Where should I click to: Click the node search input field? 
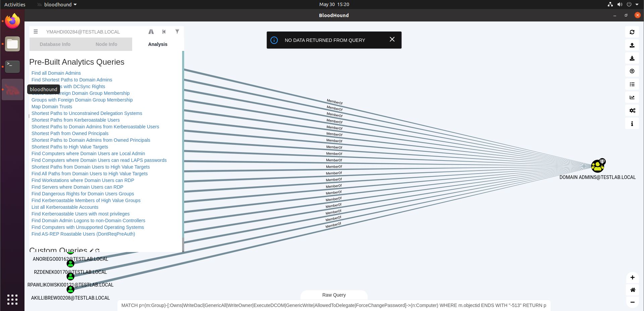[94, 32]
